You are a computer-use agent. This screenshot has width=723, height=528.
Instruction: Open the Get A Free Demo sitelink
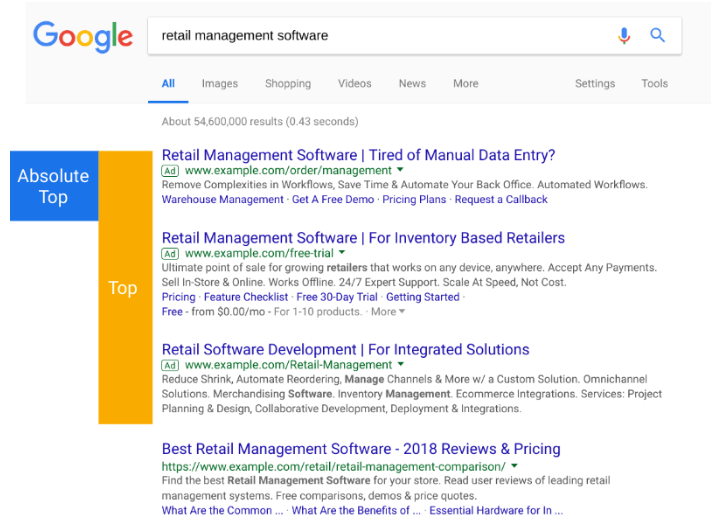(x=333, y=199)
